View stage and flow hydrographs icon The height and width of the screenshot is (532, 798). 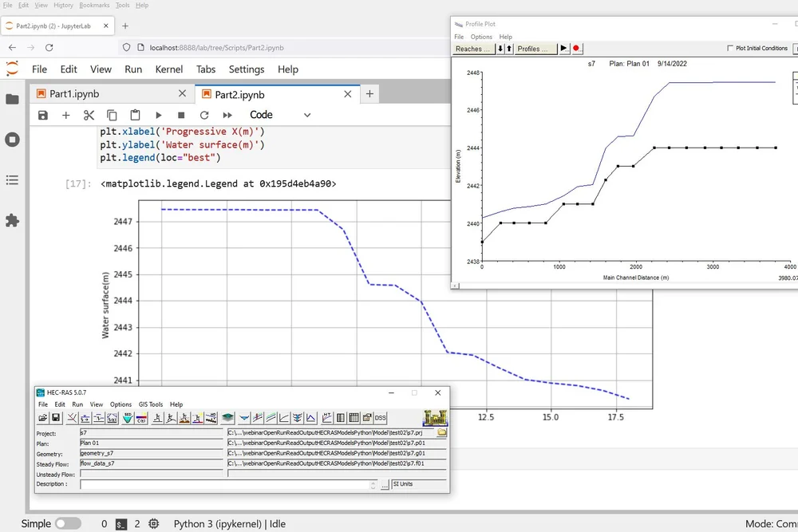tap(310, 418)
